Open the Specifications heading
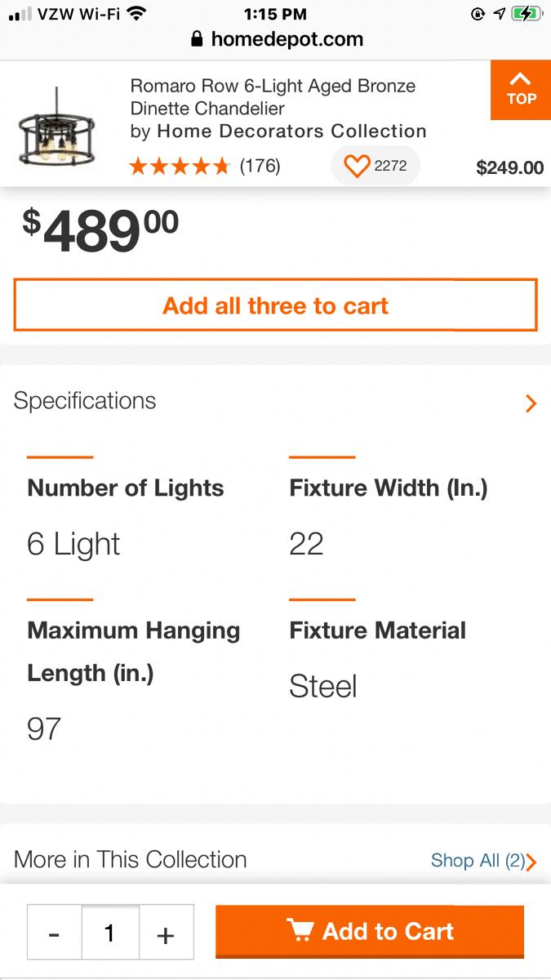This screenshot has width=551, height=980. pos(85,401)
